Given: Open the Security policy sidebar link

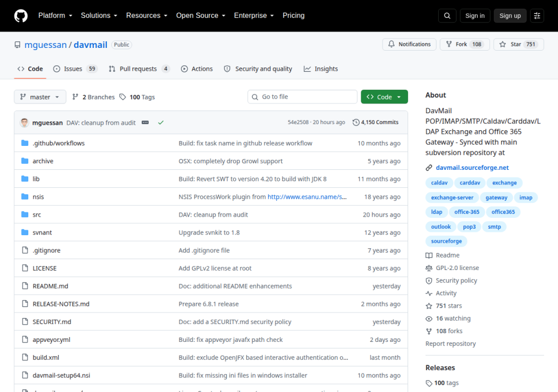Looking at the screenshot, I should coord(451,280).
